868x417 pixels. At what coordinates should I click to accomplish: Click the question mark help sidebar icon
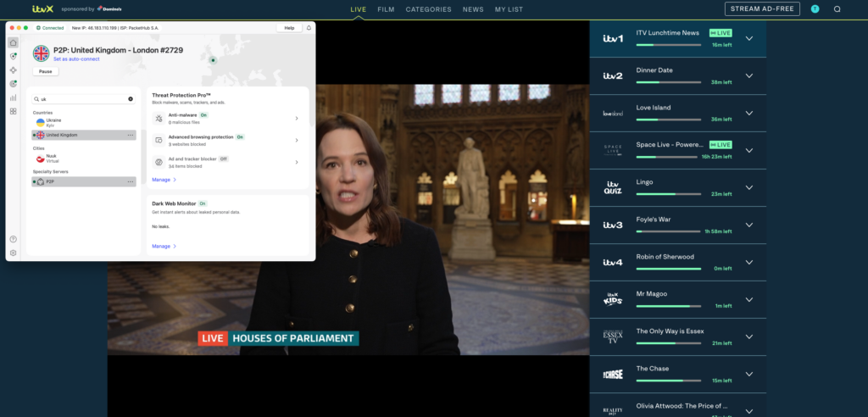pos(14,239)
